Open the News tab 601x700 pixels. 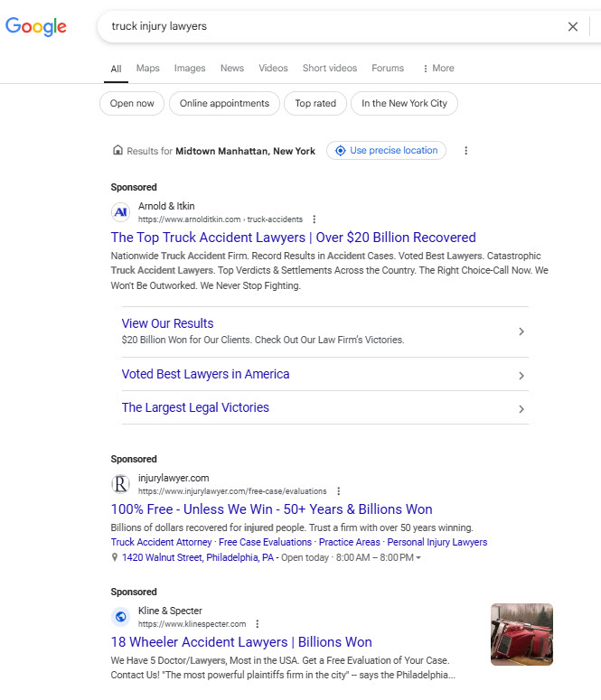(x=232, y=68)
